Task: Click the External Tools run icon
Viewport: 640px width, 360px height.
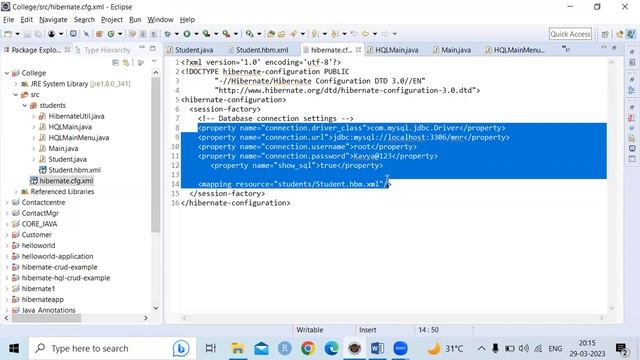Action: pos(226,34)
